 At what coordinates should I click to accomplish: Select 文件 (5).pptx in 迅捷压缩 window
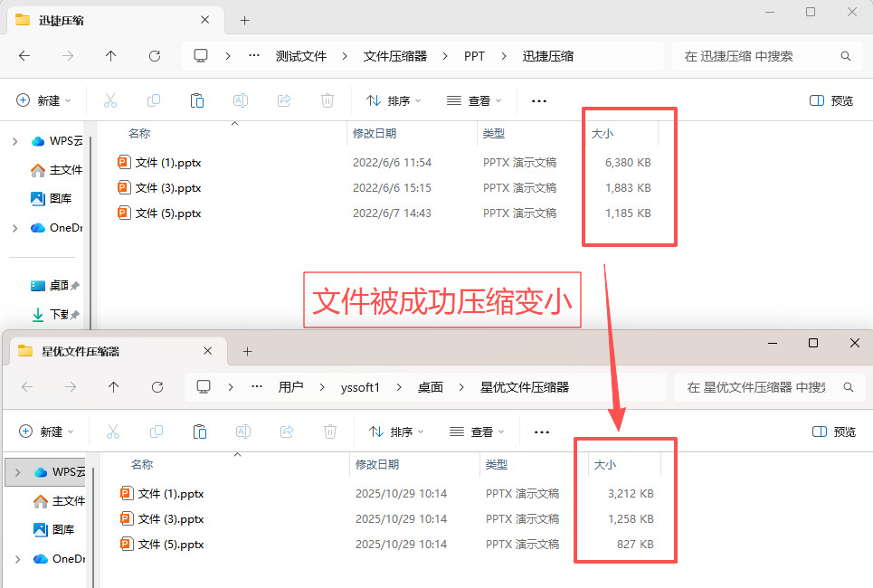[168, 213]
